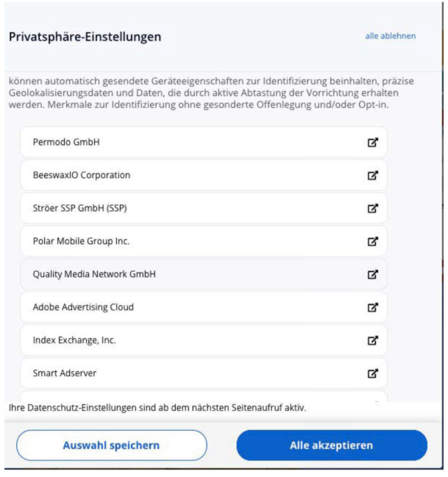Select the BeeswaxIO Corporation vendor name
Image resolution: width=448 pixels, height=477 pixels.
point(82,175)
